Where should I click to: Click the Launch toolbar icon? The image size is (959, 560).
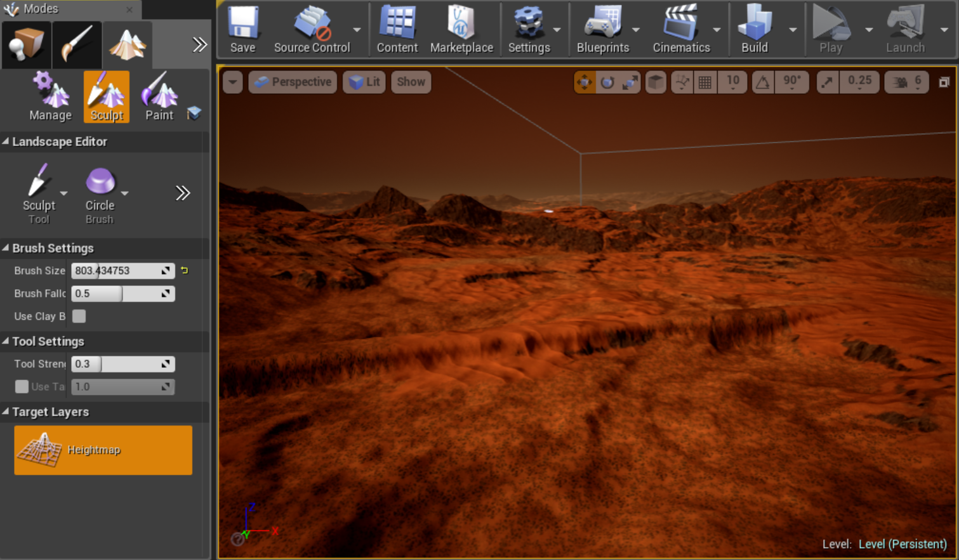coord(906,29)
